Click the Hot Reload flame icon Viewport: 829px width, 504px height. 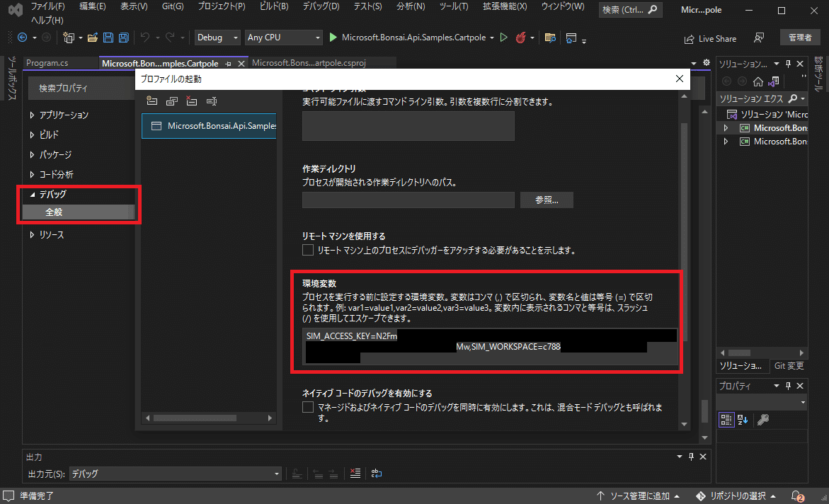coord(521,38)
